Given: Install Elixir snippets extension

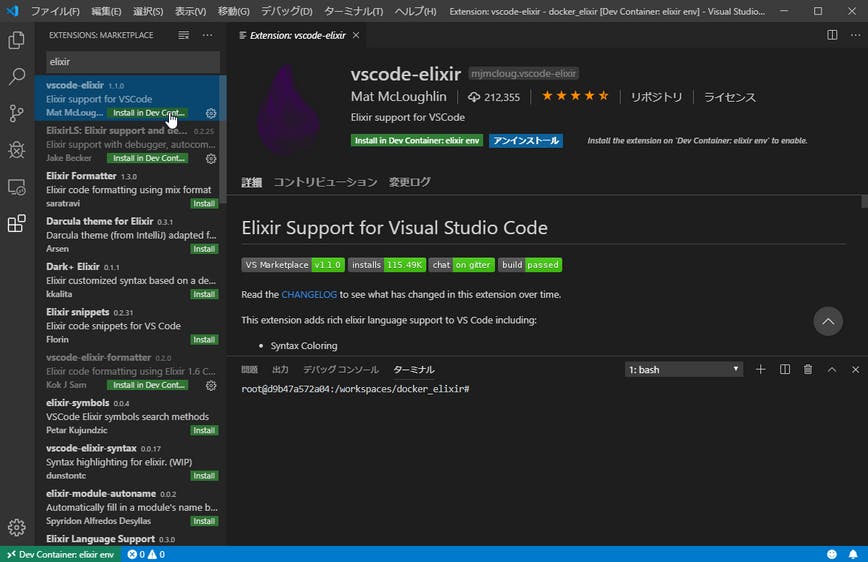Looking at the screenshot, I should (x=204, y=340).
